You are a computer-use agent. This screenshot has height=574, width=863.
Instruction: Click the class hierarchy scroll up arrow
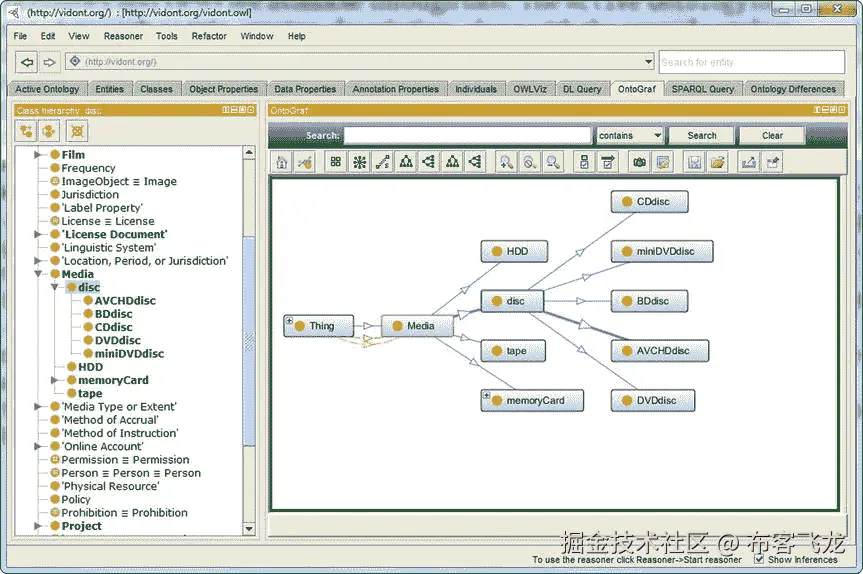click(249, 152)
